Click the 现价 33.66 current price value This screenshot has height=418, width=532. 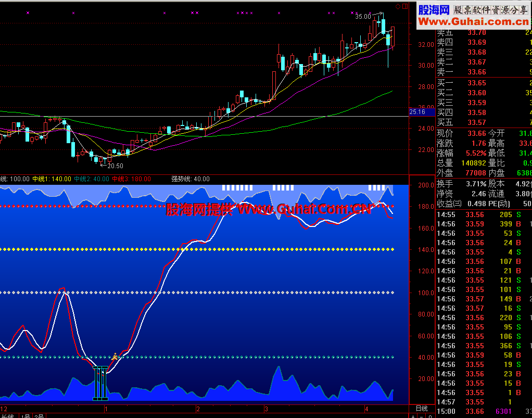tap(477, 133)
